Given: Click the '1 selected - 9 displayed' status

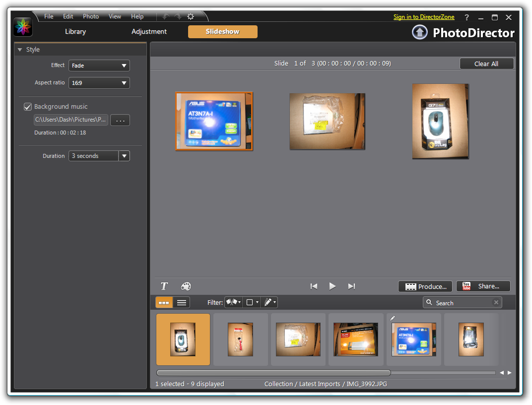Looking at the screenshot, I should 190,384.
